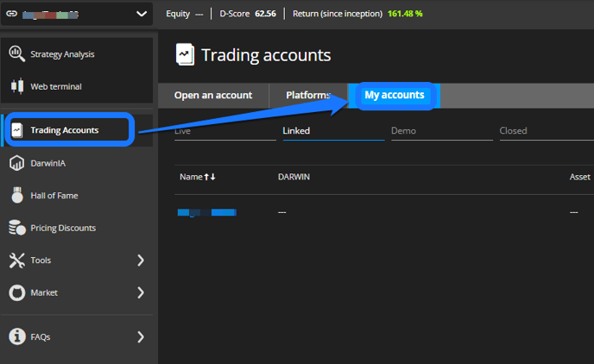Screen dimensions: 594x364
Task: Click the Market bull icon
Action: click(16, 292)
